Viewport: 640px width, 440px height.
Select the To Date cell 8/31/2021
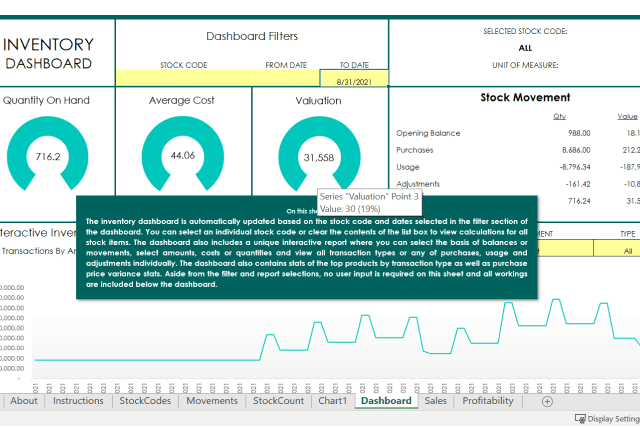click(x=354, y=78)
